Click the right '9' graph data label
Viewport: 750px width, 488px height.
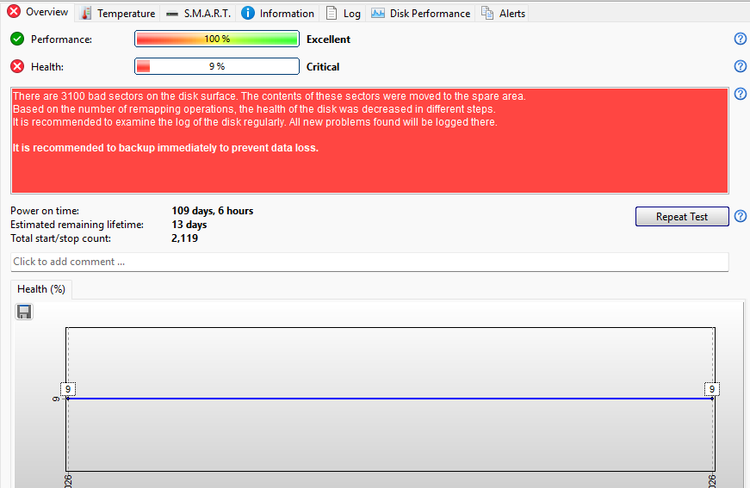[x=712, y=389]
